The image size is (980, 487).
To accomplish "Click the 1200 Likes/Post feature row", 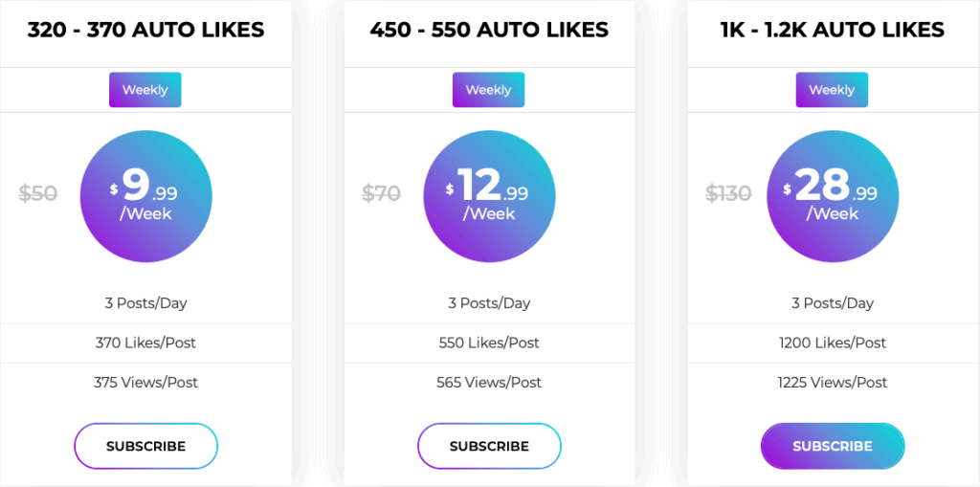I will pyautogui.click(x=833, y=343).
